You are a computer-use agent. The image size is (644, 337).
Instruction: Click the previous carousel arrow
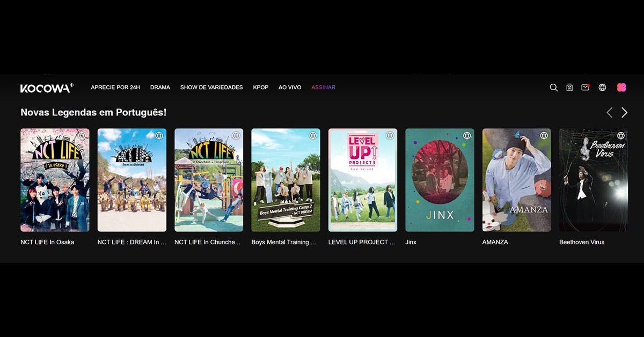[609, 112]
